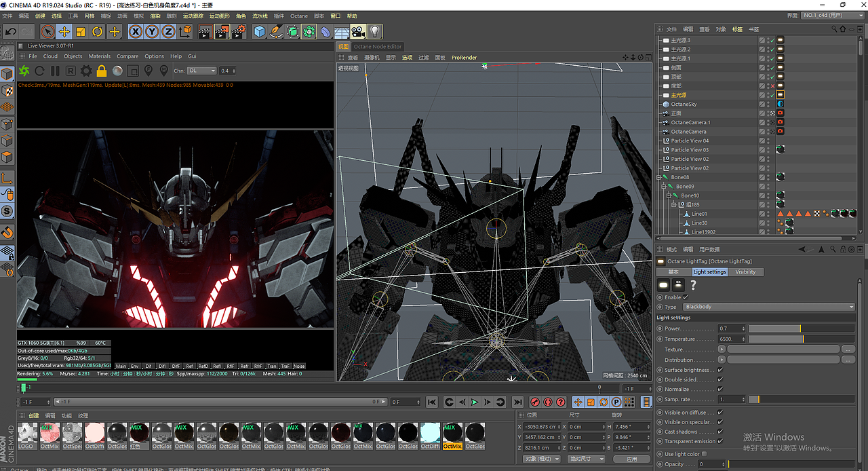Adjust the Samp. rate slider
This screenshot has width=868, height=471.
click(x=802, y=399)
